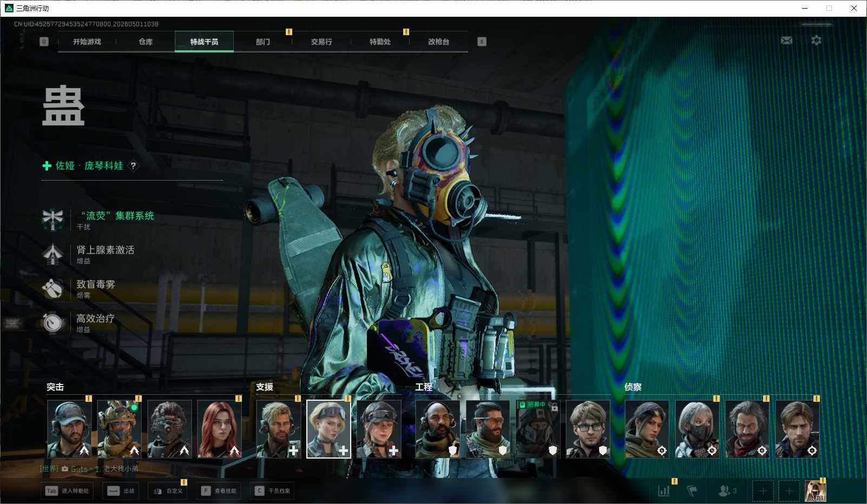867x504 pixels.
Task: Click the 三角洲行动 title bar app icon
Action: coord(9,8)
